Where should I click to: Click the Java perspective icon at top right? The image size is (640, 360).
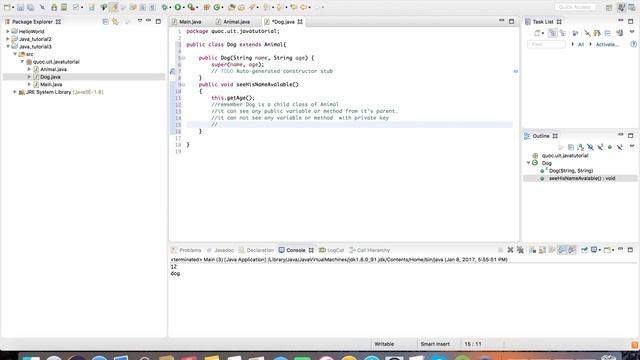coord(621,7)
